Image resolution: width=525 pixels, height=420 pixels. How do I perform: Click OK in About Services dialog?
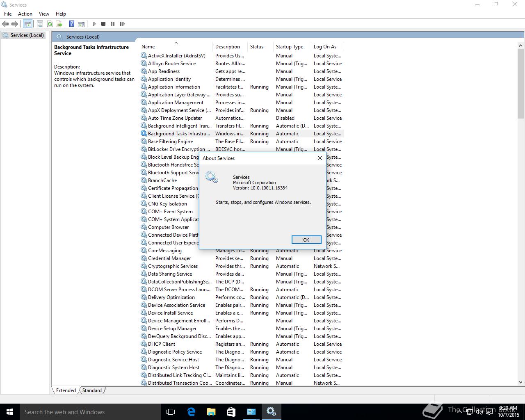306,240
